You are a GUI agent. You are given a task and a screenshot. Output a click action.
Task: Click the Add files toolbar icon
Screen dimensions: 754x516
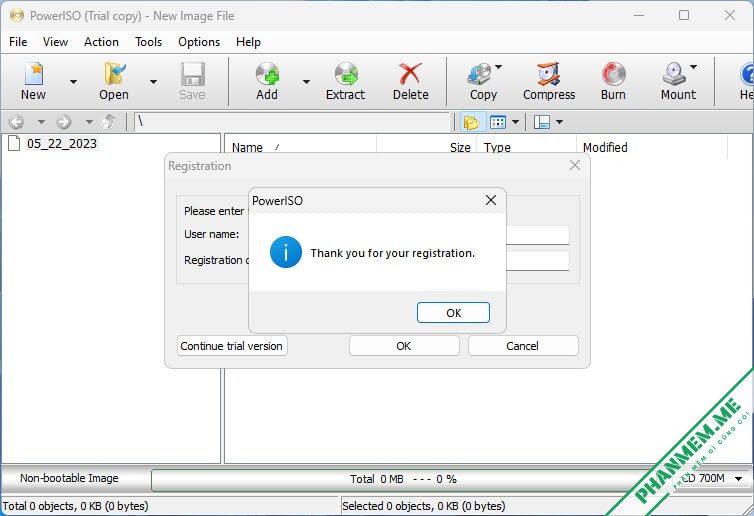[x=267, y=75]
